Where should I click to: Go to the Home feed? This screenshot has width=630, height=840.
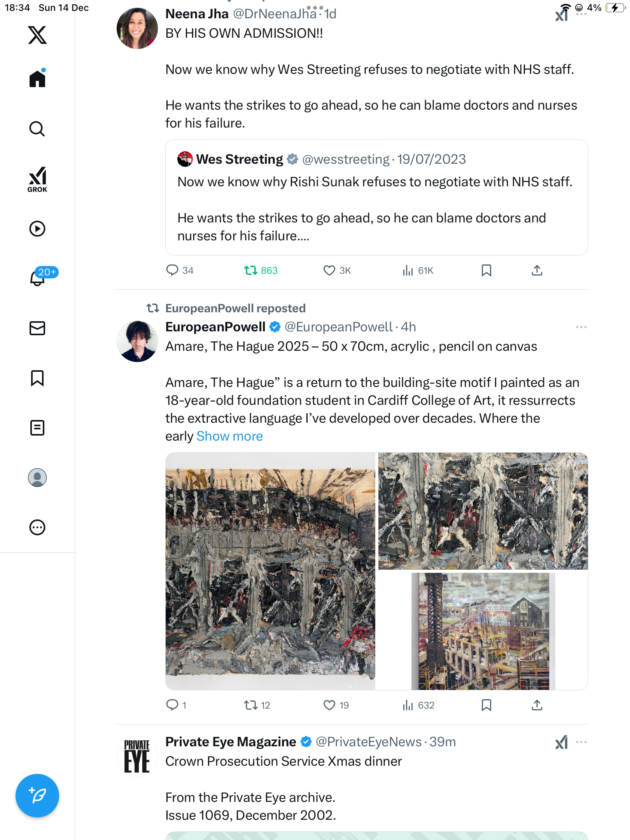[37, 79]
